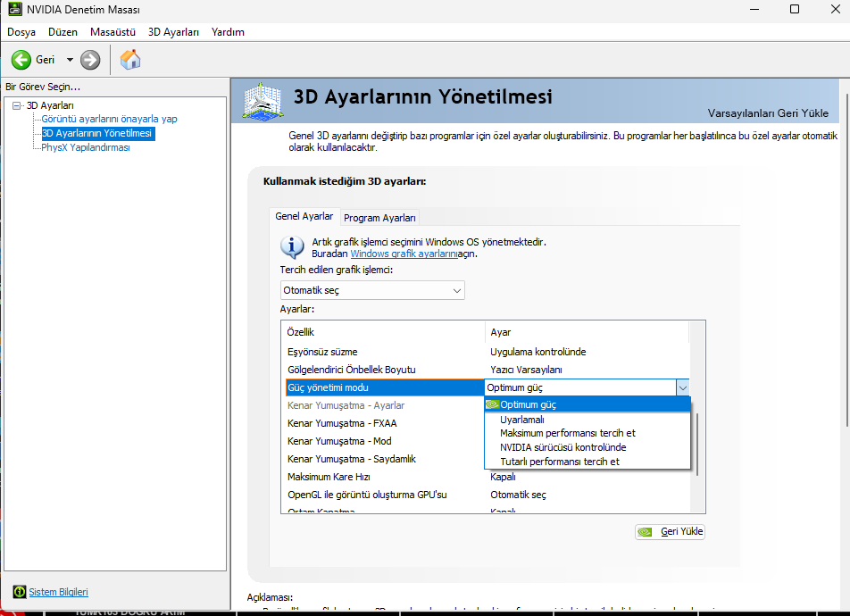Switch to the Genel Ayarlar tab
Screen dimensions: 850x616
[304, 216]
